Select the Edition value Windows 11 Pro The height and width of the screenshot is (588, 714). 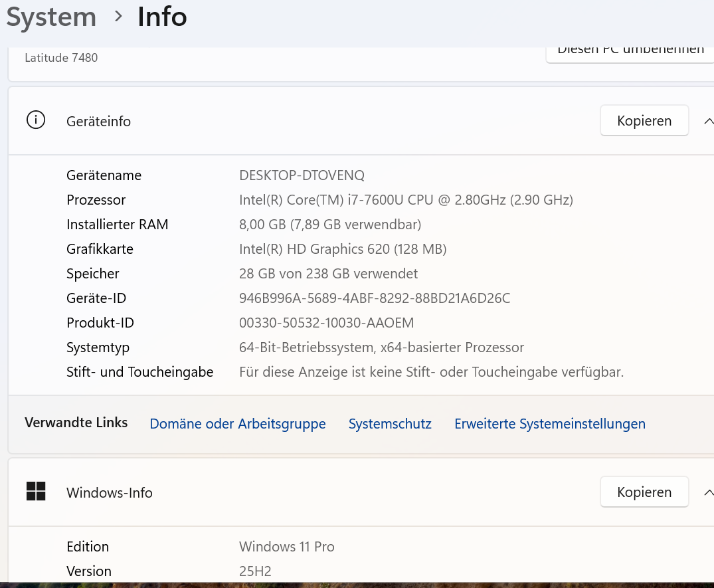tap(286, 547)
